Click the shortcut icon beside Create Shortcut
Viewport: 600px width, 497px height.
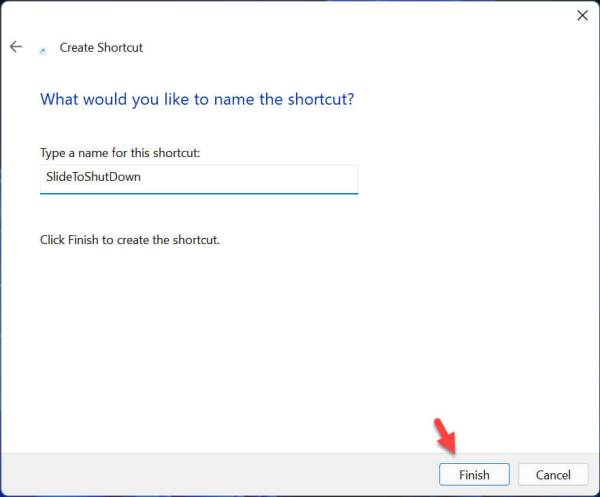point(42,48)
